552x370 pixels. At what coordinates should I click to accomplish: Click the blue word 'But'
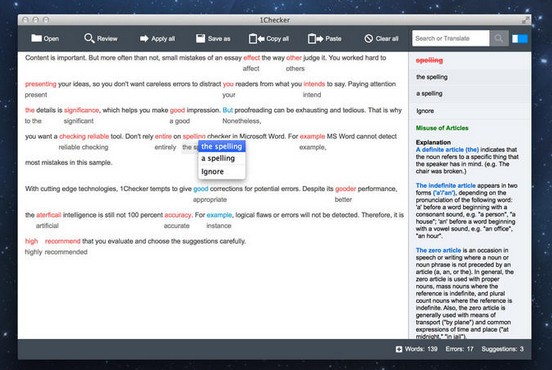pos(227,110)
